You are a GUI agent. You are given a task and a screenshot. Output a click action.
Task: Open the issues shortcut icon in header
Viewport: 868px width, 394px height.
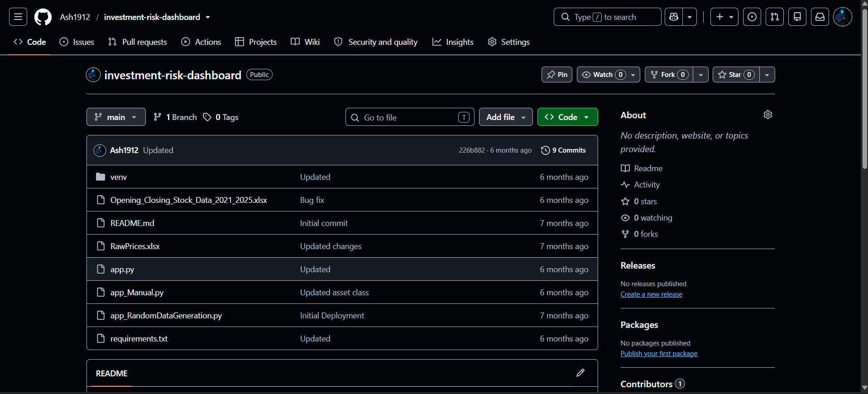point(752,17)
